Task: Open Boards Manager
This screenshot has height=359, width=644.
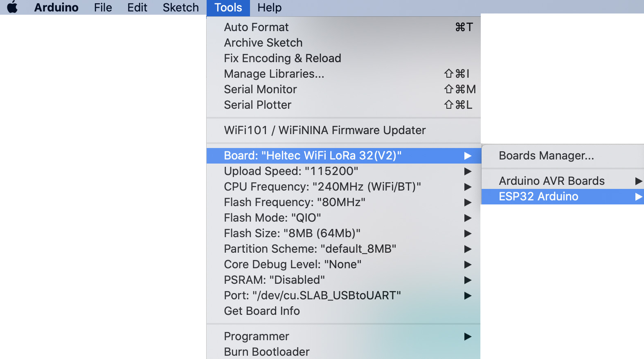Action: click(546, 155)
